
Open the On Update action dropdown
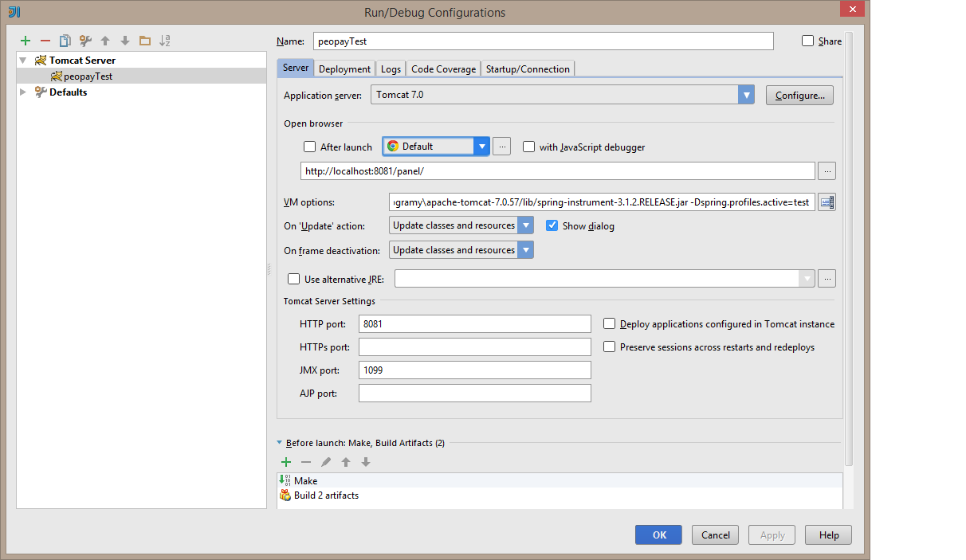click(x=525, y=225)
